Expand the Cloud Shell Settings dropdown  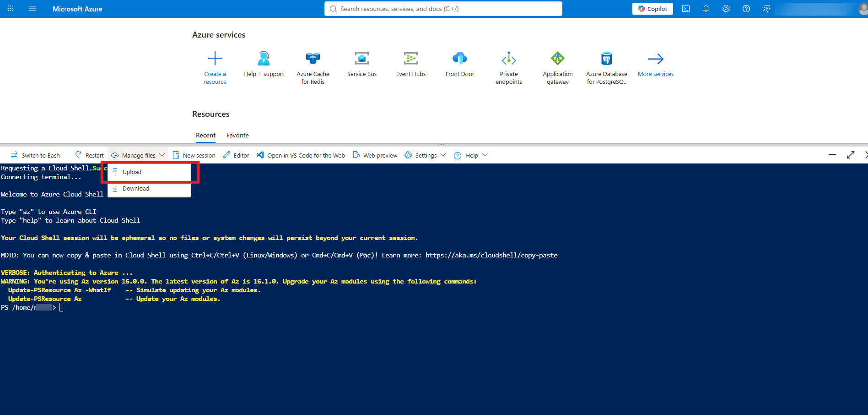point(425,155)
